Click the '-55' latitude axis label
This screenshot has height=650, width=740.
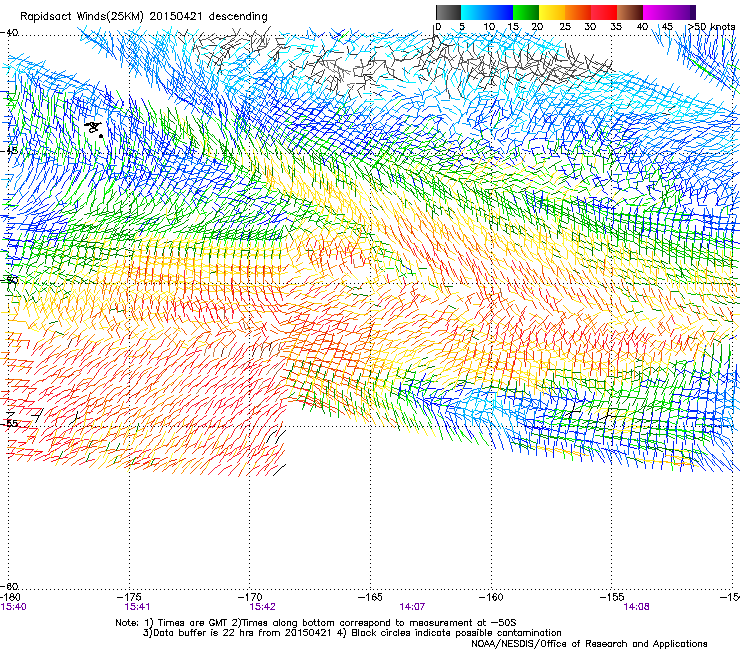[9, 423]
